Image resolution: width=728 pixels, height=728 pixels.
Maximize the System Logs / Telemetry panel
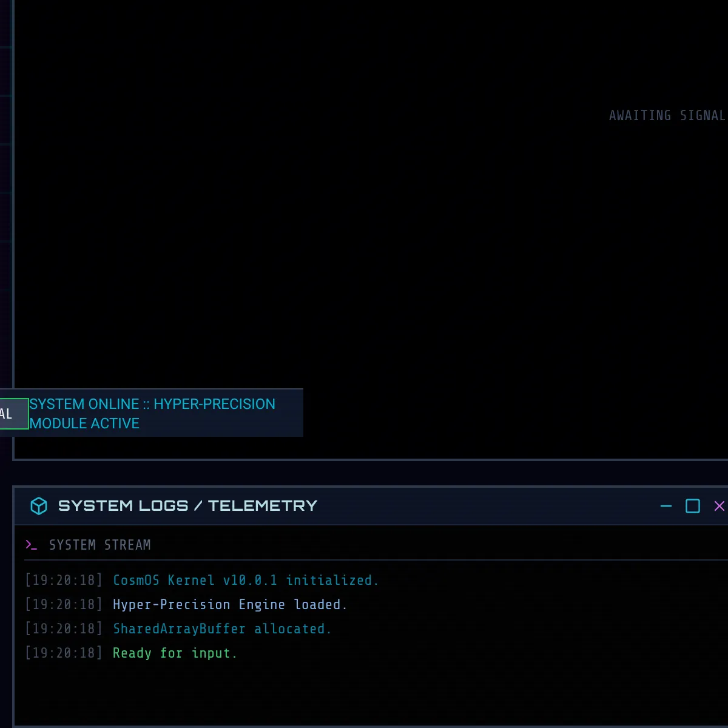coord(692,506)
